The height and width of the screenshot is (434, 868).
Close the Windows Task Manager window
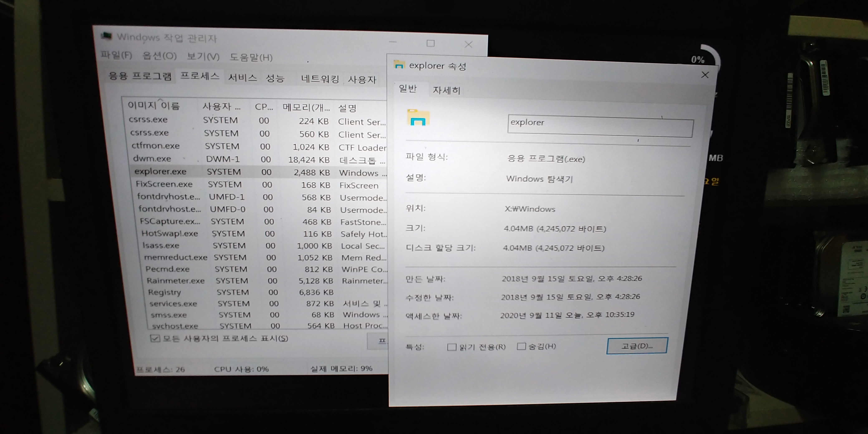[x=468, y=44]
